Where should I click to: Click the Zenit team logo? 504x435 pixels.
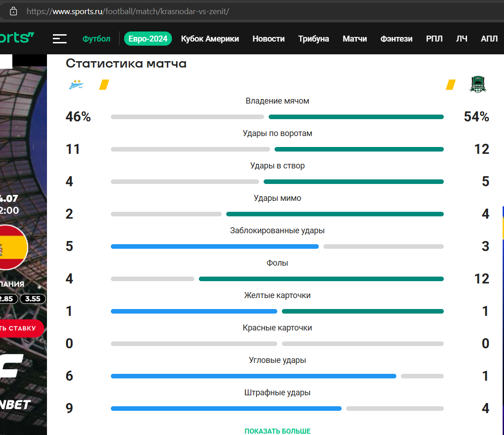tap(76, 85)
